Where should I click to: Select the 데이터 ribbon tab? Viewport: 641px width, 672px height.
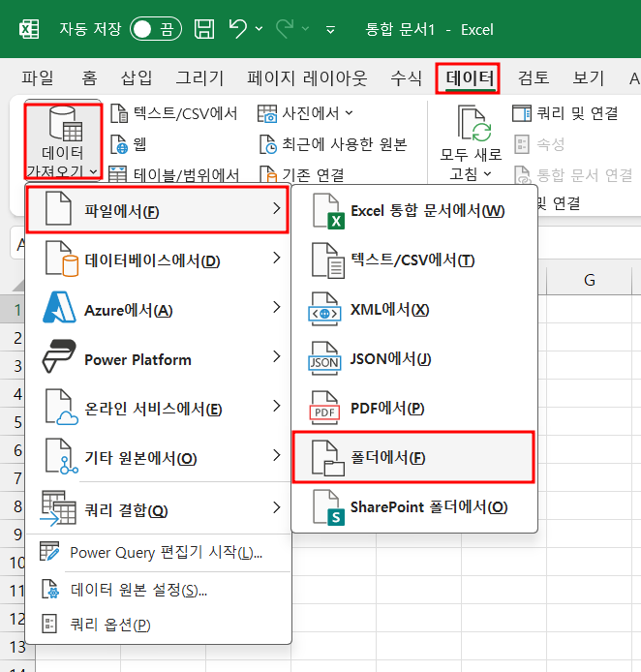click(468, 78)
